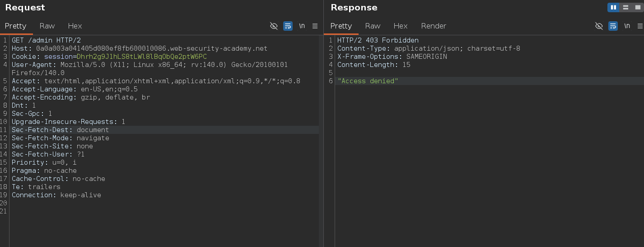Click the Content-Length 15 header
644x247 pixels.
click(374, 65)
